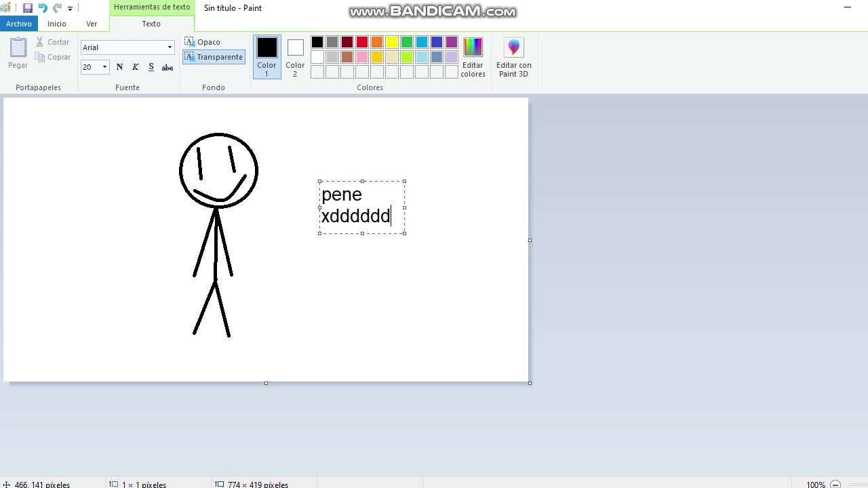The width and height of the screenshot is (868, 488).
Task: Apply strikethrough text formatting
Action: click(x=167, y=67)
